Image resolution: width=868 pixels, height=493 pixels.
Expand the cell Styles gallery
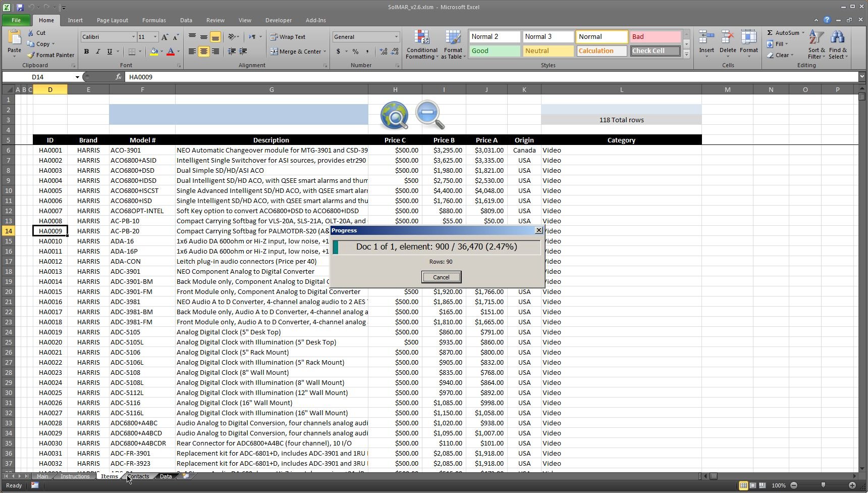tap(686, 54)
